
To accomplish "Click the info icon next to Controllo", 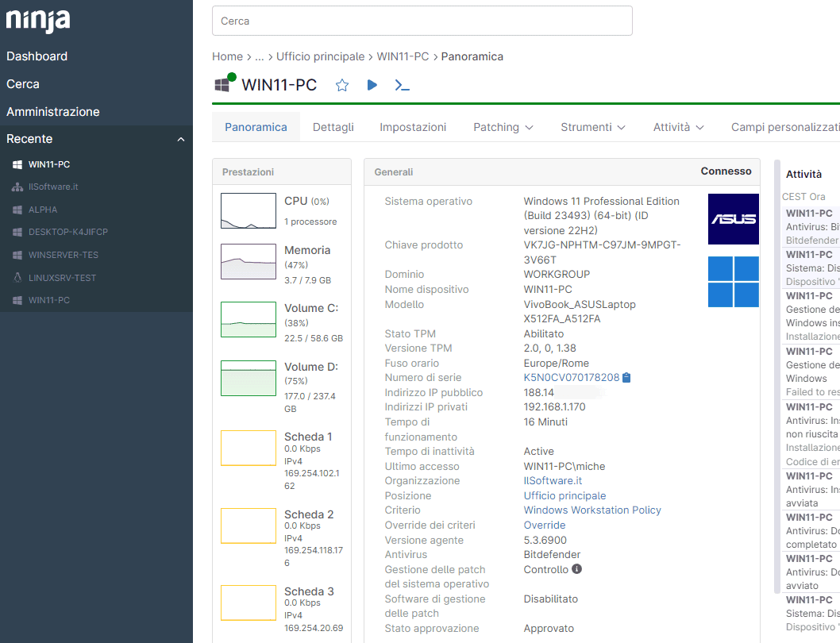I will tap(576, 569).
